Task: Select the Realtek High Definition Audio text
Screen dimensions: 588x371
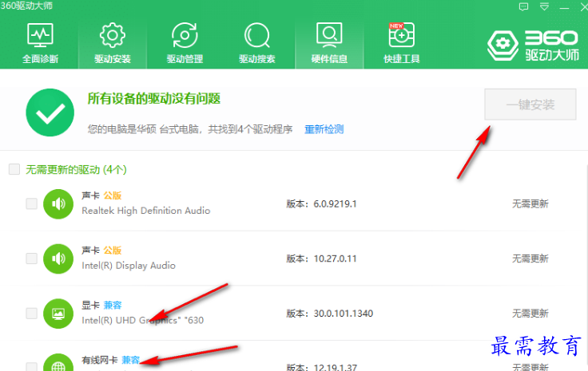Action: [x=146, y=211]
